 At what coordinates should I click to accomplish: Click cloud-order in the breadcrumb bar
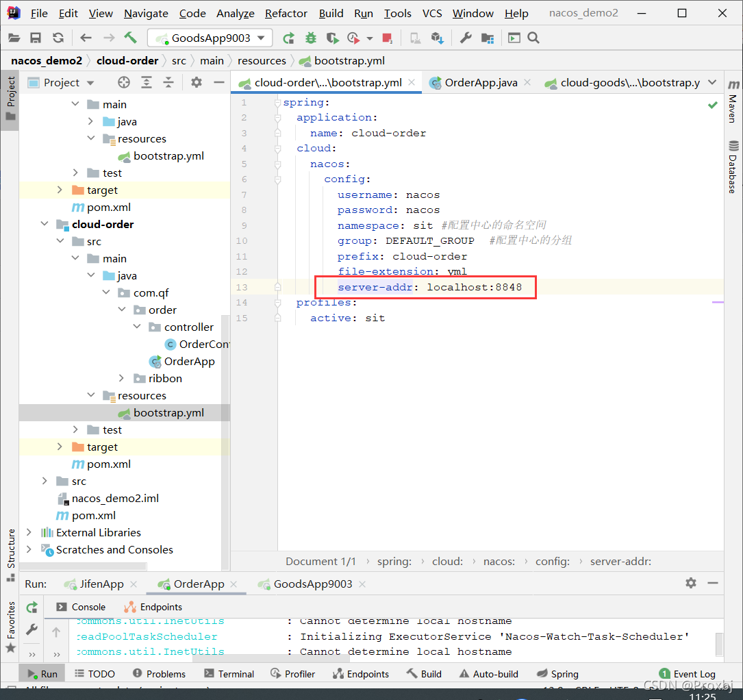pyautogui.click(x=127, y=61)
